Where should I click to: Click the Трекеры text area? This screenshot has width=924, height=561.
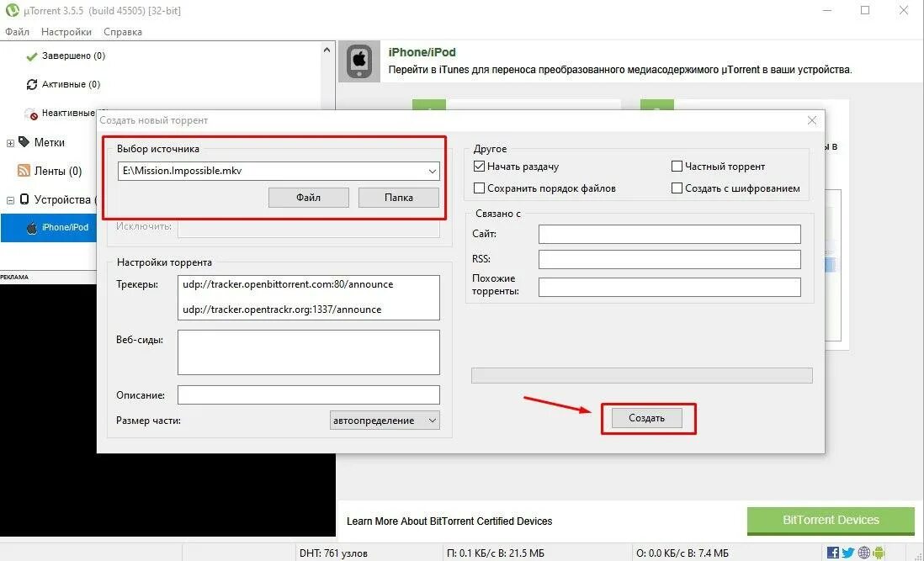point(308,297)
